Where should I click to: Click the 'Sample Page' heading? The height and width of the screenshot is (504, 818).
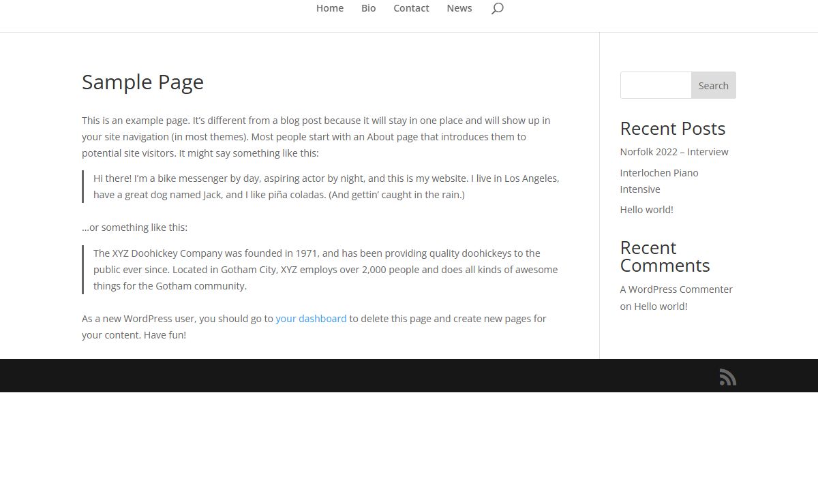tap(142, 82)
